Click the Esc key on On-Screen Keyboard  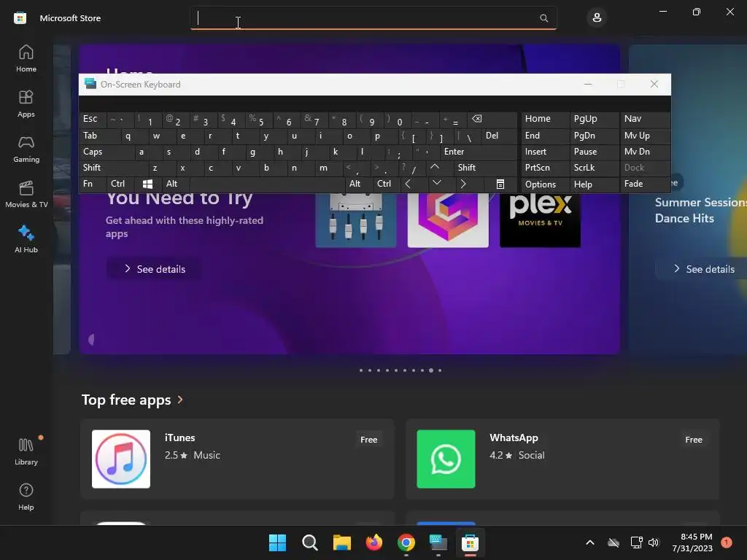click(x=93, y=119)
